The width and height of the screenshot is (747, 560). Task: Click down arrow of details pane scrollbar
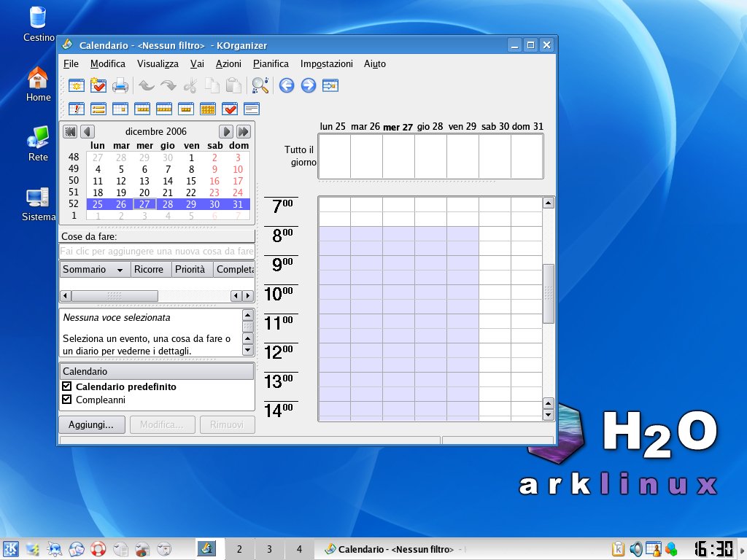pos(247,350)
